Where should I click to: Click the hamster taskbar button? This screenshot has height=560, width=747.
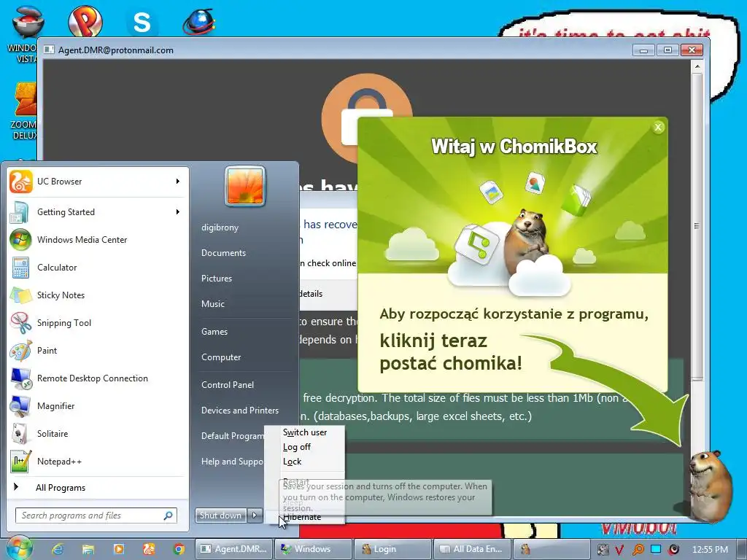[551, 549]
